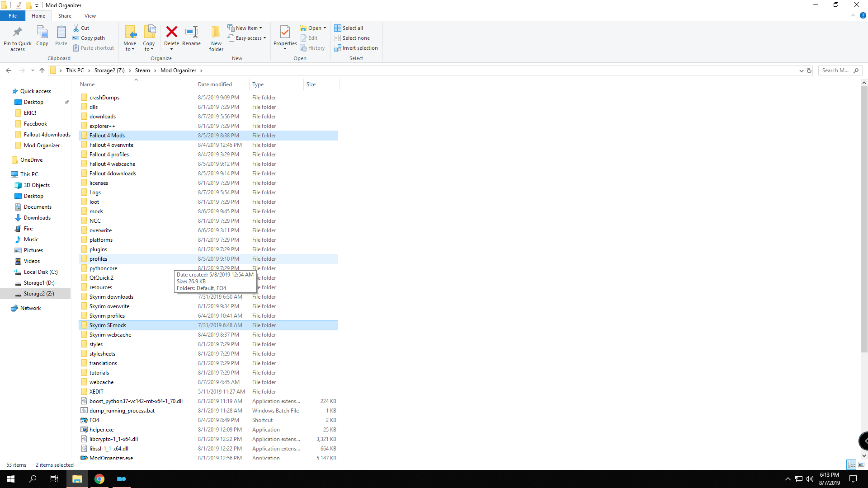The image size is (868, 488).
Task: Select Network in navigation pane
Action: (x=30, y=308)
